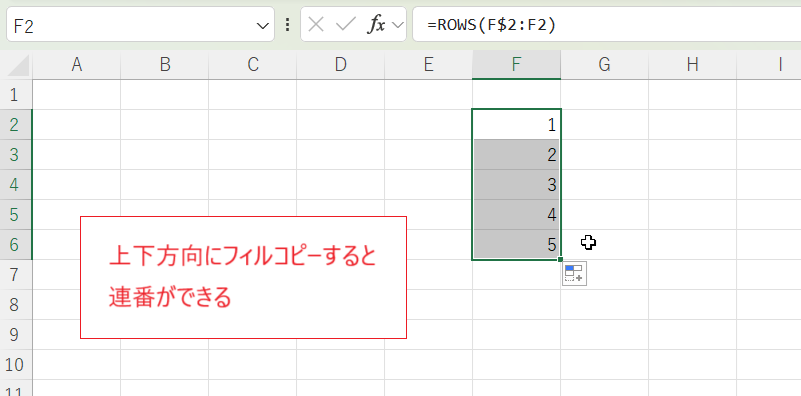
Task: Select column H header
Action: pyautogui.click(x=692, y=65)
